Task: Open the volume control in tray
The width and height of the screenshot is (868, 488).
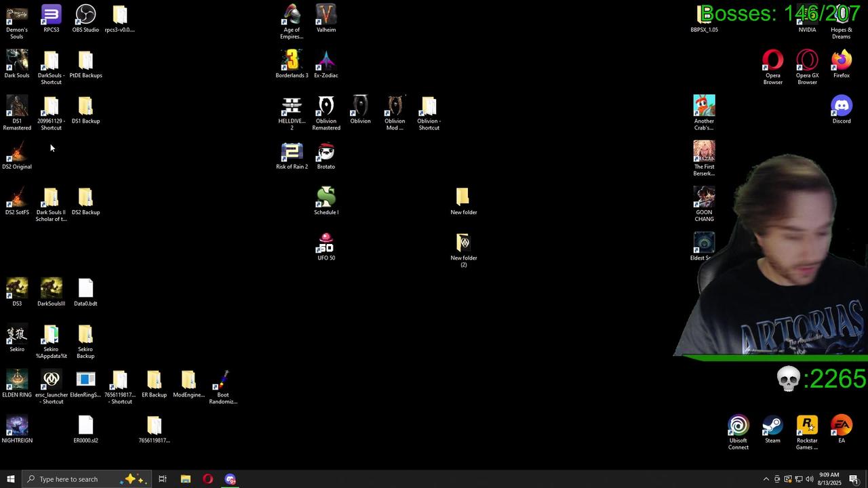Action: (809, 479)
